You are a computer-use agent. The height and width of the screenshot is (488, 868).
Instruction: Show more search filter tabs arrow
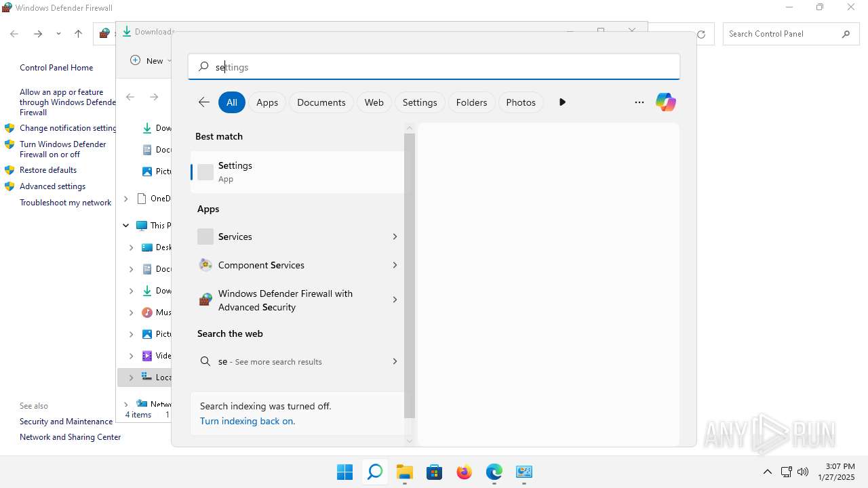pyautogui.click(x=562, y=102)
